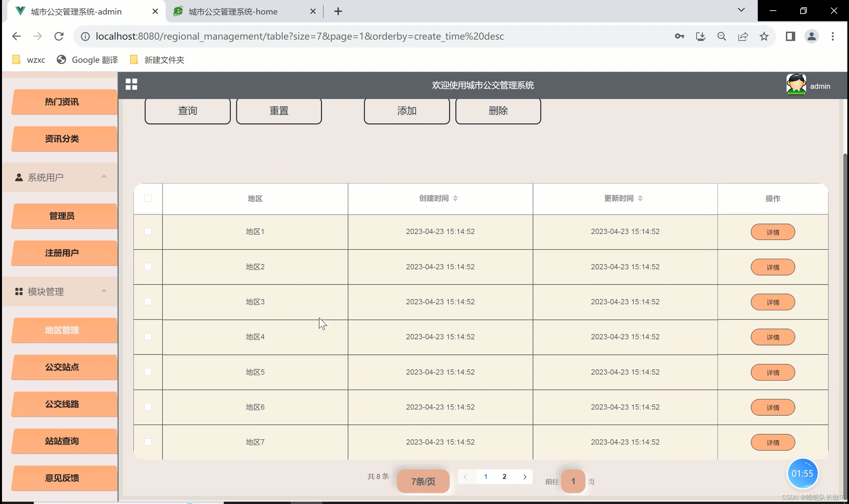Reload the page in browser

tap(59, 36)
